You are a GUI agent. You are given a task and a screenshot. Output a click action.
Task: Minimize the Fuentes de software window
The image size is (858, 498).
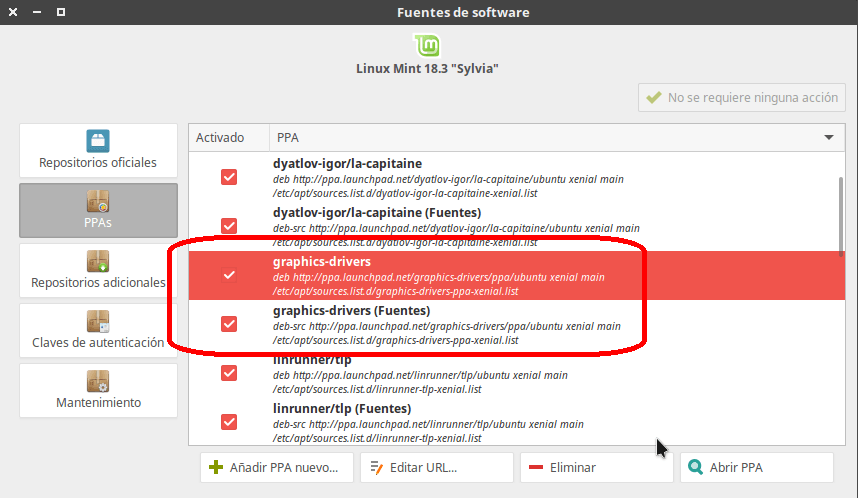(37, 12)
